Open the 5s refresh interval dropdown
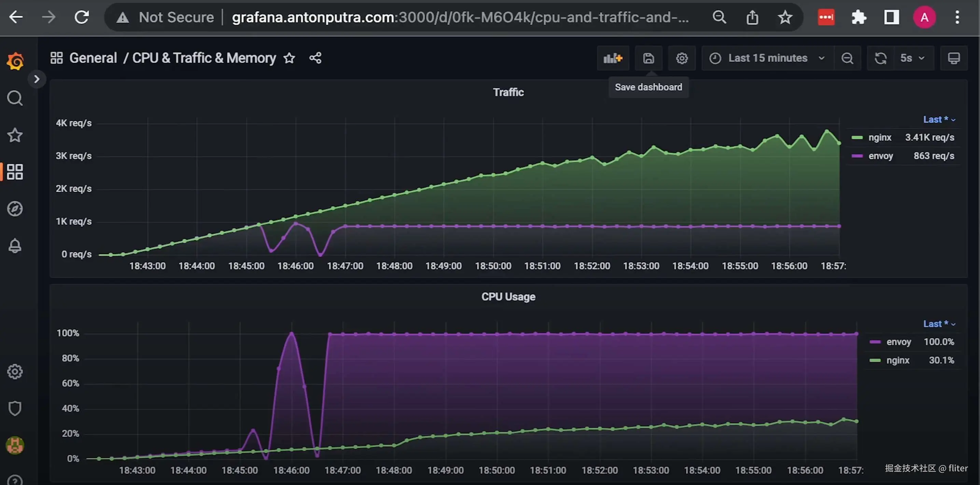Viewport: 980px width, 485px height. (x=911, y=58)
